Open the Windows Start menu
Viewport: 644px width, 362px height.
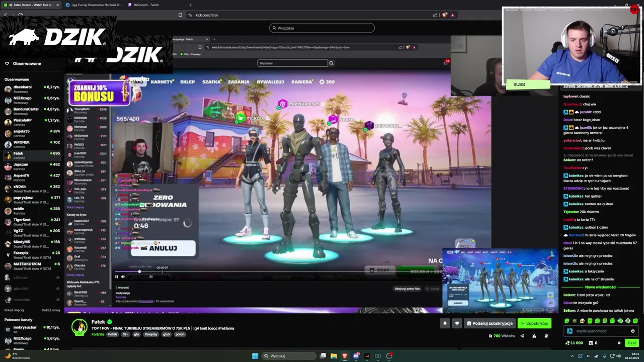[x=255, y=356]
